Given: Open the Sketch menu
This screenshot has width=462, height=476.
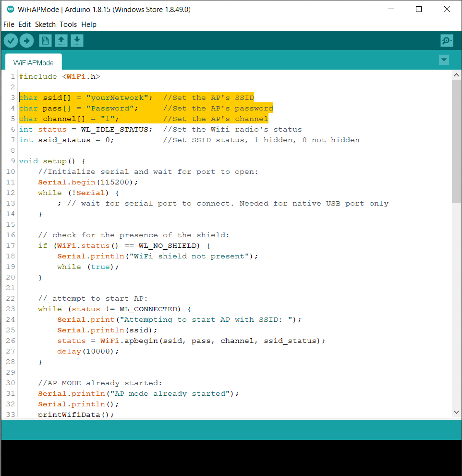Looking at the screenshot, I should [45, 24].
